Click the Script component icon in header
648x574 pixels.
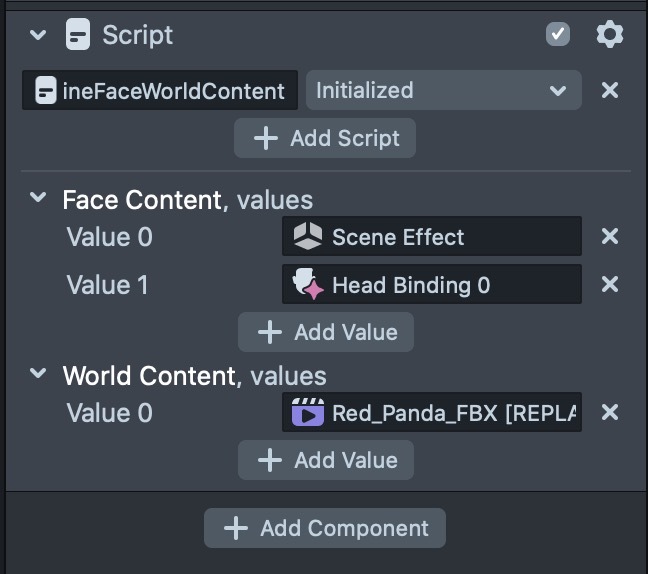[x=78, y=35]
